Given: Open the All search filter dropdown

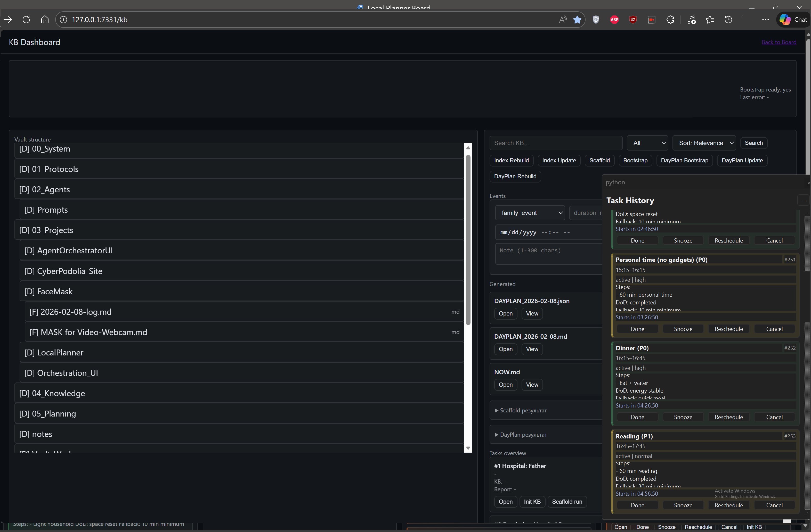Looking at the screenshot, I should [x=647, y=143].
